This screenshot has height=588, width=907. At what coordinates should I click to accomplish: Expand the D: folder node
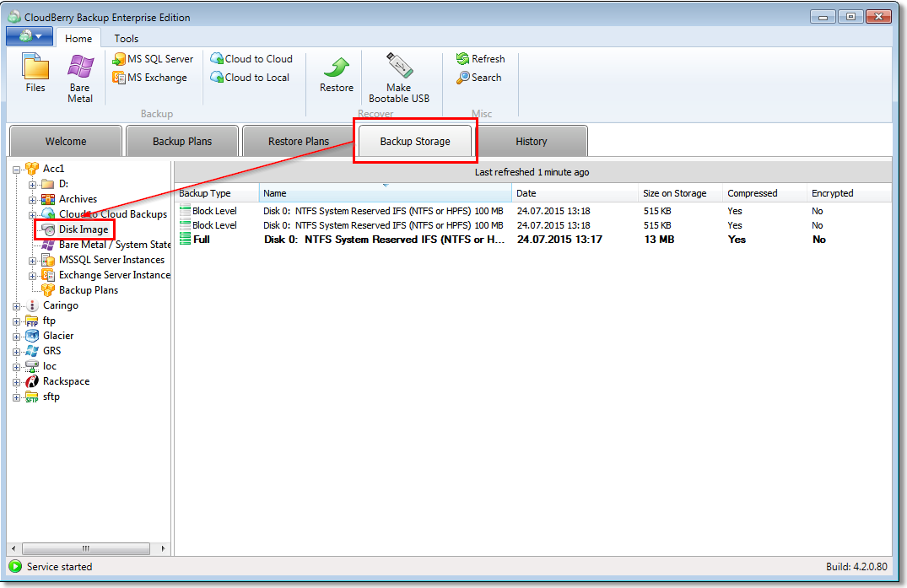pyautogui.click(x=33, y=185)
